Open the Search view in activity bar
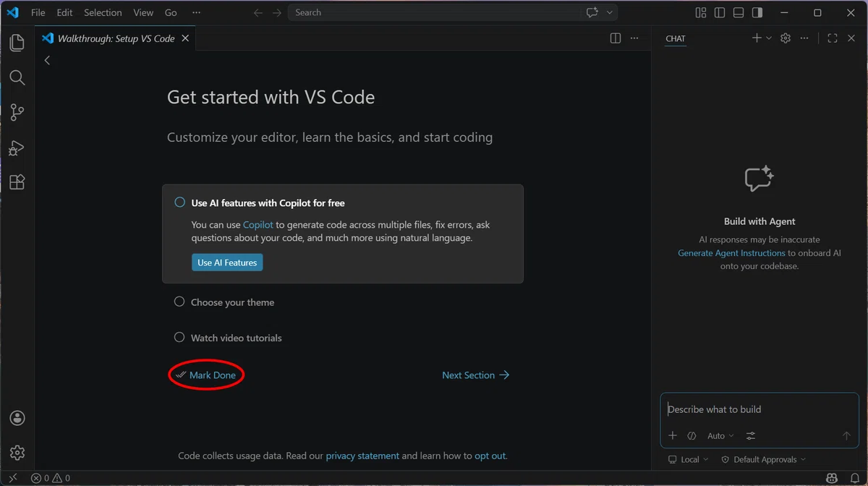This screenshot has height=486, width=868. point(17,77)
